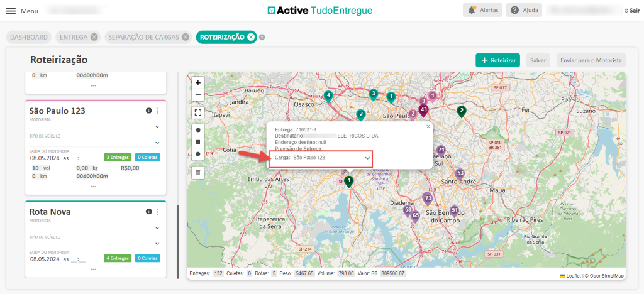Close the ENTREGA tab
Image resolution: width=644 pixels, height=294 pixels.
coord(94,37)
